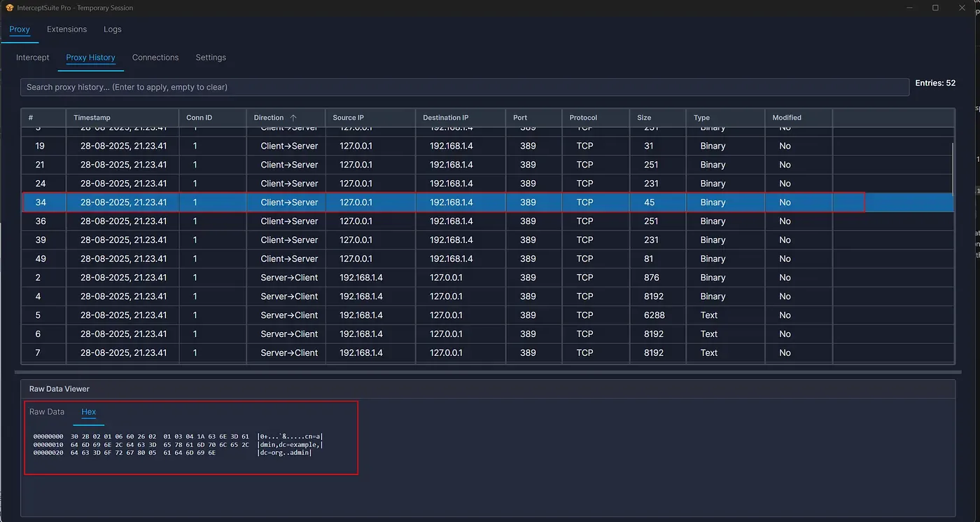
Task: Select history row number 5
Action: 487,315
